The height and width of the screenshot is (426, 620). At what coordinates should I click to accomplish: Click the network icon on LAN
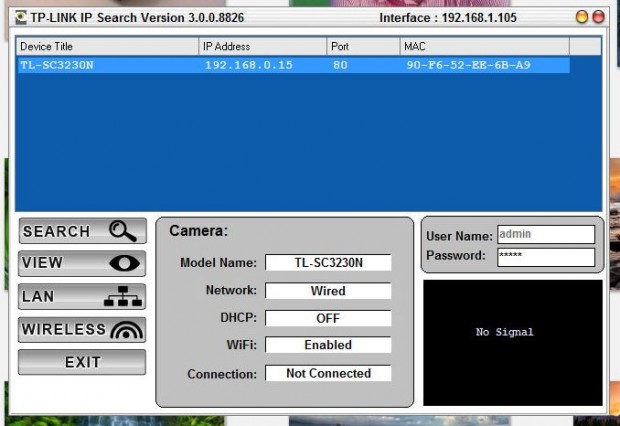pyautogui.click(x=124, y=297)
